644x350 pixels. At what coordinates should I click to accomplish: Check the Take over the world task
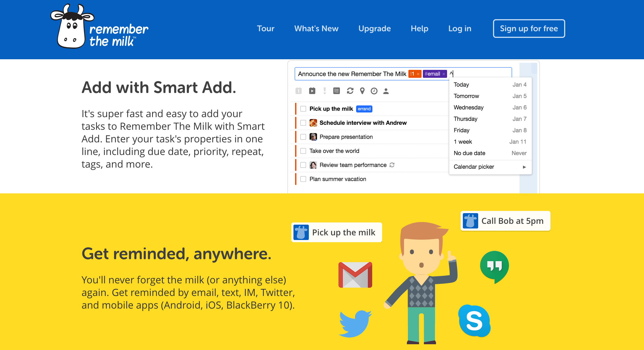click(x=303, y=151)
